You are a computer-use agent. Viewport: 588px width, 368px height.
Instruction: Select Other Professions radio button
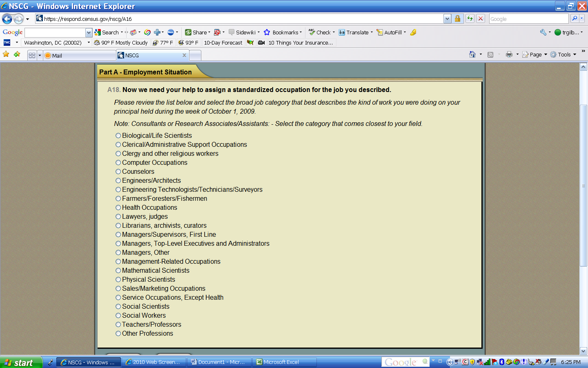click(118, 334)
